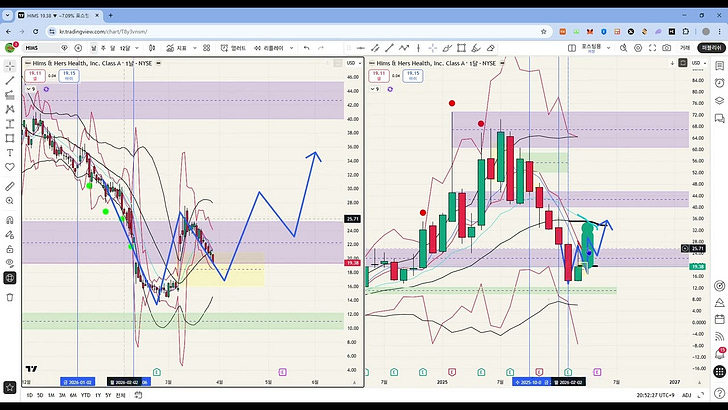Set the YTD time range
Viewport: 728px width, 410px height.
coord(85,395)
